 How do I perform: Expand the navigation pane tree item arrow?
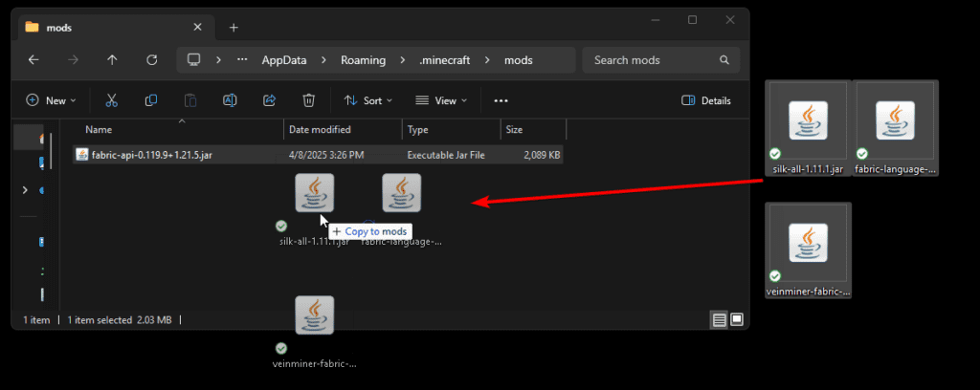pos(25,189)
